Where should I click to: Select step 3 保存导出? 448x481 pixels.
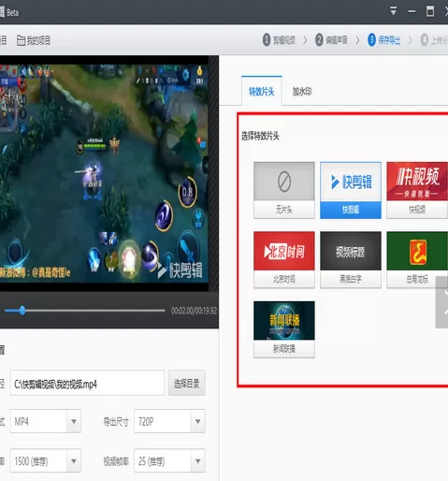(383, 40)
